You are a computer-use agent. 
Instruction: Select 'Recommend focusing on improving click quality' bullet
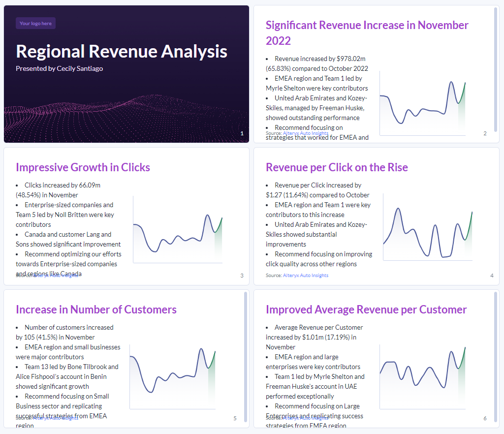319,259
